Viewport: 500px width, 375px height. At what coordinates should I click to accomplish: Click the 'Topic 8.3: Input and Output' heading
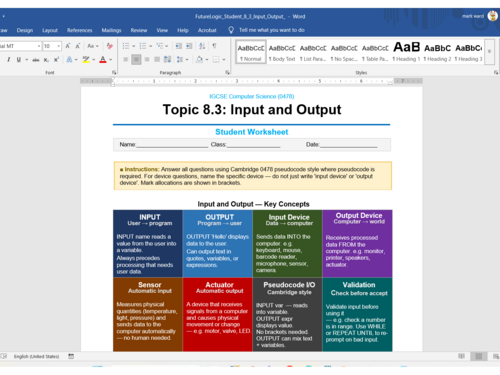coord(252,110)
